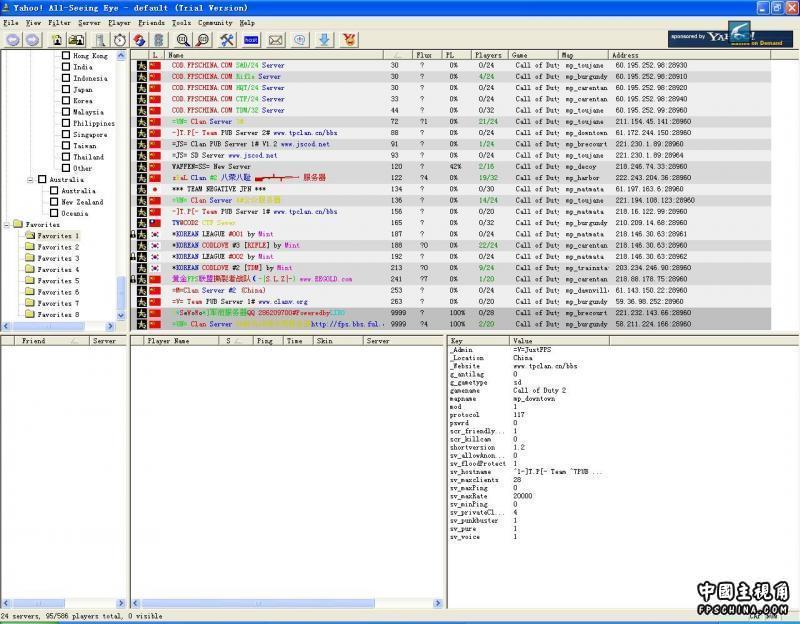This screenshot has width=800, height=624.
Task: Tick the Hong Kong checkbox
Action: coord(66,55)
